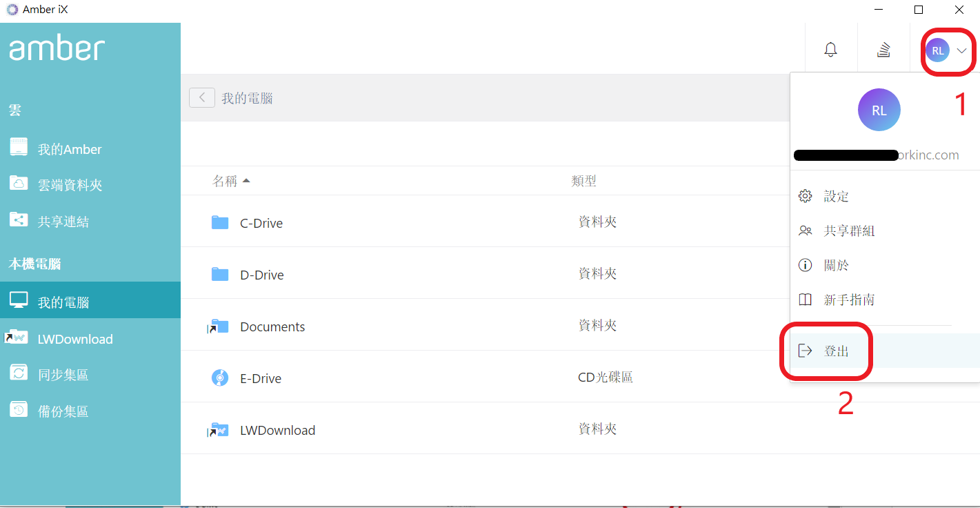Click the Amber iX title bar app icon
This screenshot has width=980, height=508.
coord(12,10)
